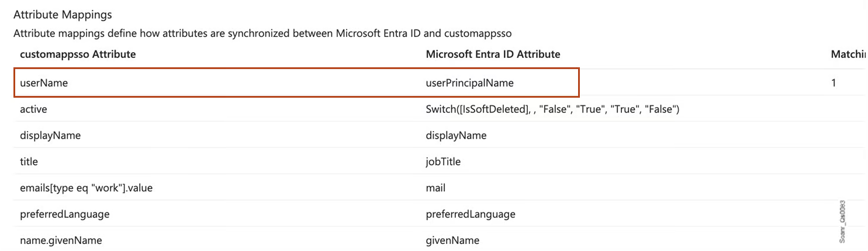Click Entra ID preferredLanguage value
The image size is (868, 251).
pyautogui.click(x=471, y=214)
